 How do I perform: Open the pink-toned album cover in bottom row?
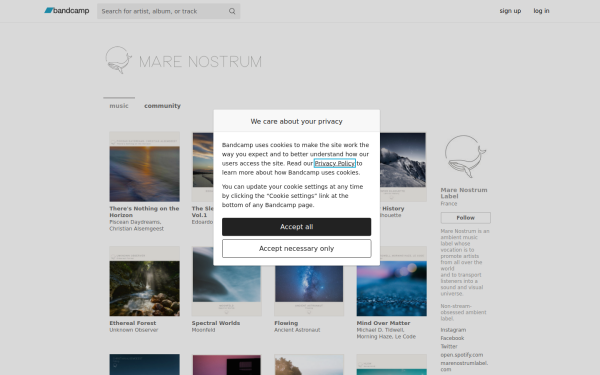(227, 364)
